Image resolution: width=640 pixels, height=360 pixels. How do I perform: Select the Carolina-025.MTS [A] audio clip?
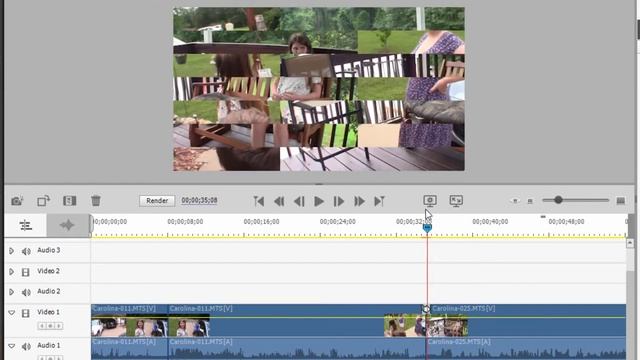coord(527,349)
